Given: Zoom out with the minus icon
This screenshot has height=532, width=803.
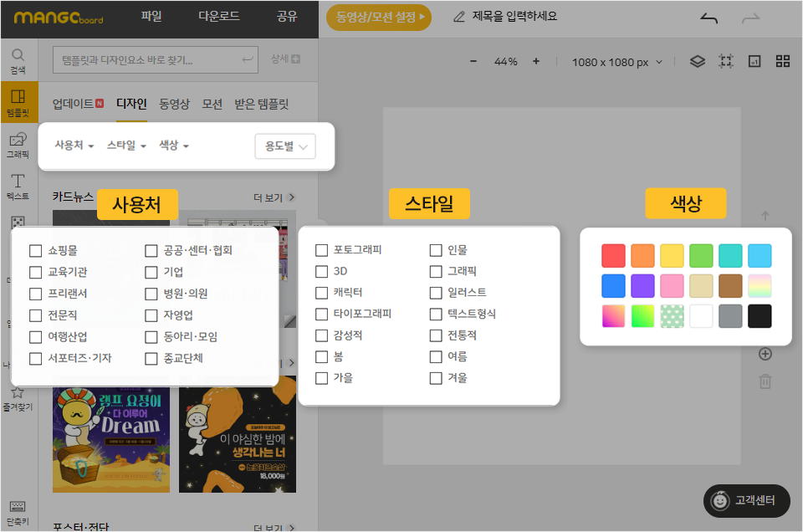Looking at the screenshot, I should pos(473,61).
